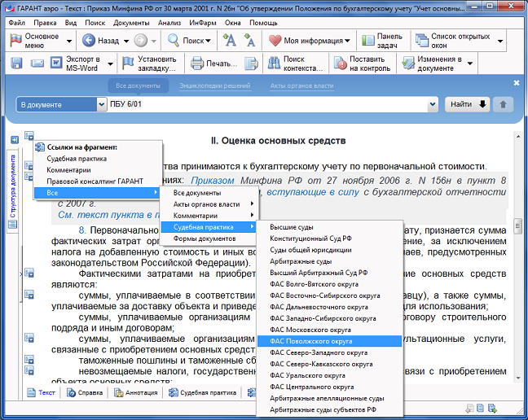Screen dimensions: 528x420
Task: Switch to the Аннотация bottom tab
Action: [x=135, y=392]
